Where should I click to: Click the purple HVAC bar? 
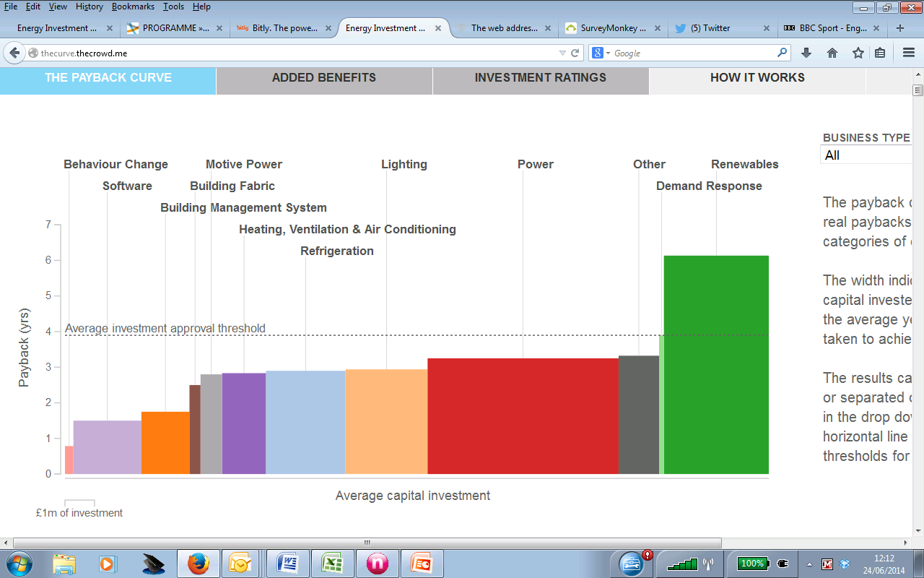point(244,423)
